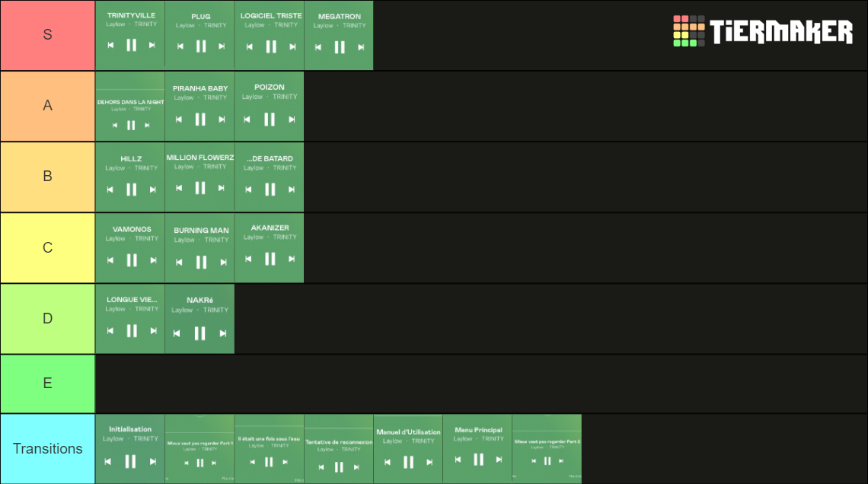Screen dimensions: 868x484
Task: Click previous-track icon on PIRANHA BABY tile
Action: click(x=179, y=119)
